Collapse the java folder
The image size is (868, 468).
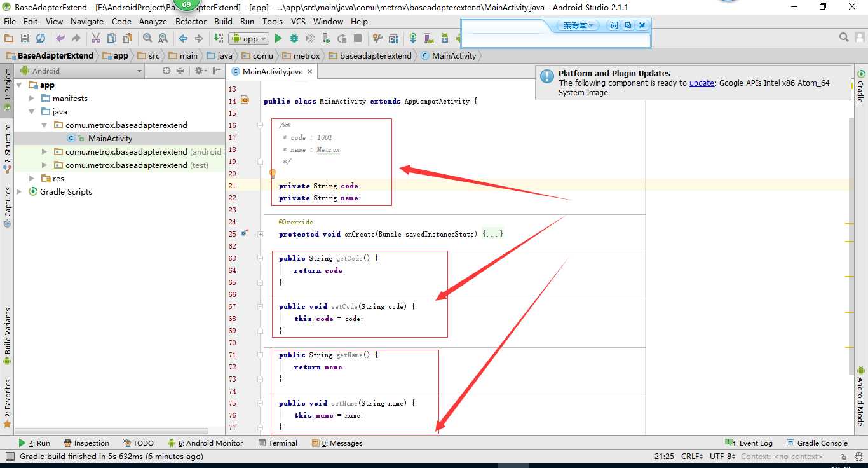[32, 111]
